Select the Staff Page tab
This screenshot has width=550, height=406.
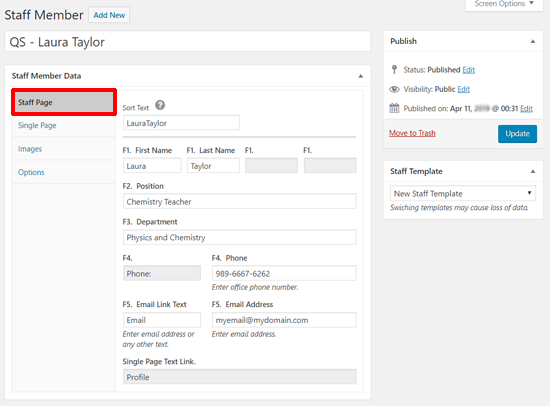point(63,102)
